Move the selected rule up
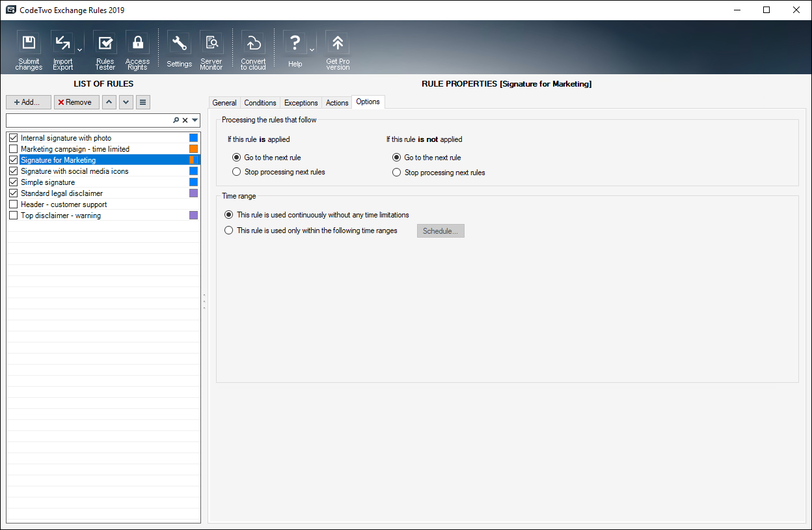Viewport: 812px width, 530px height. point(109,102)
